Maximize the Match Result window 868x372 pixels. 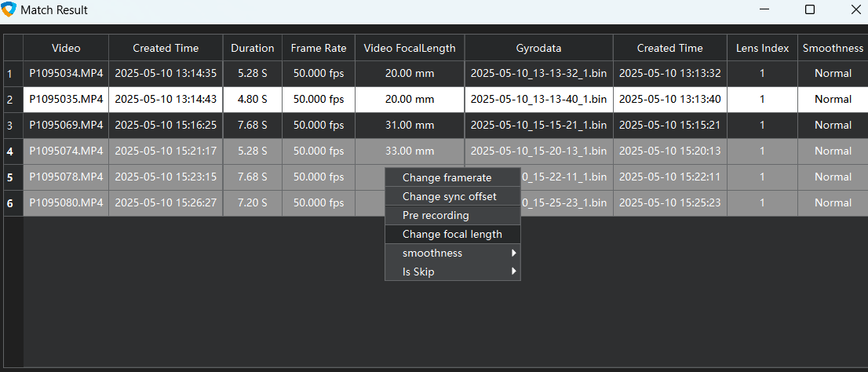(810, 10)
